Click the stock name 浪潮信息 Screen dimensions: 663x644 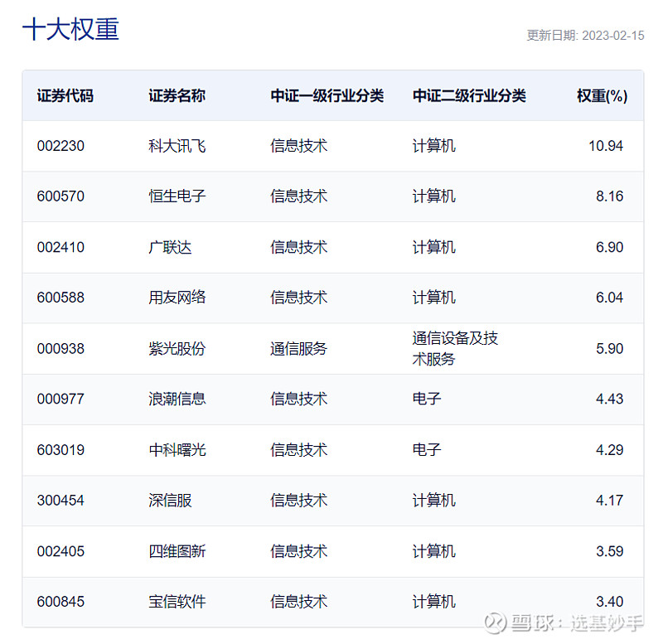coord(177,399)
